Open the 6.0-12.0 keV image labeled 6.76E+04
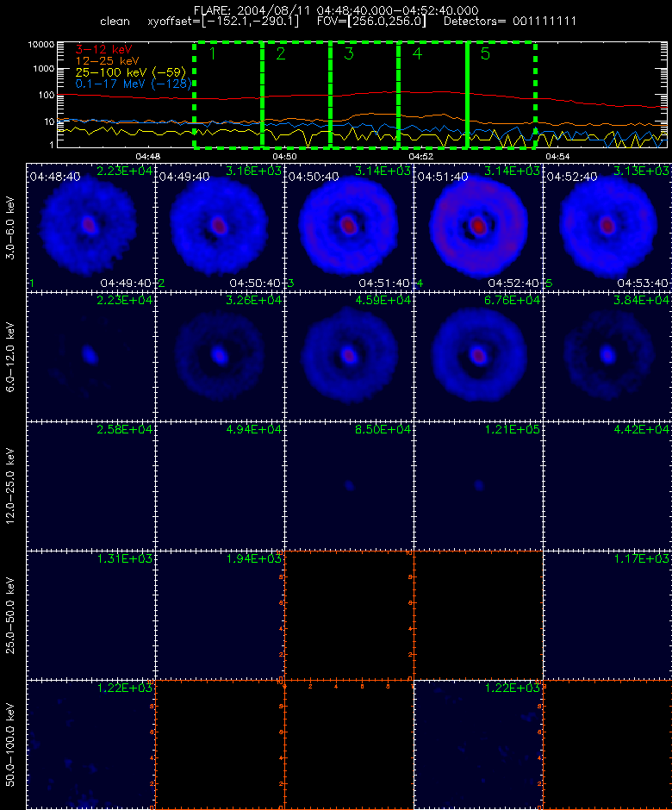 (478, 357)
